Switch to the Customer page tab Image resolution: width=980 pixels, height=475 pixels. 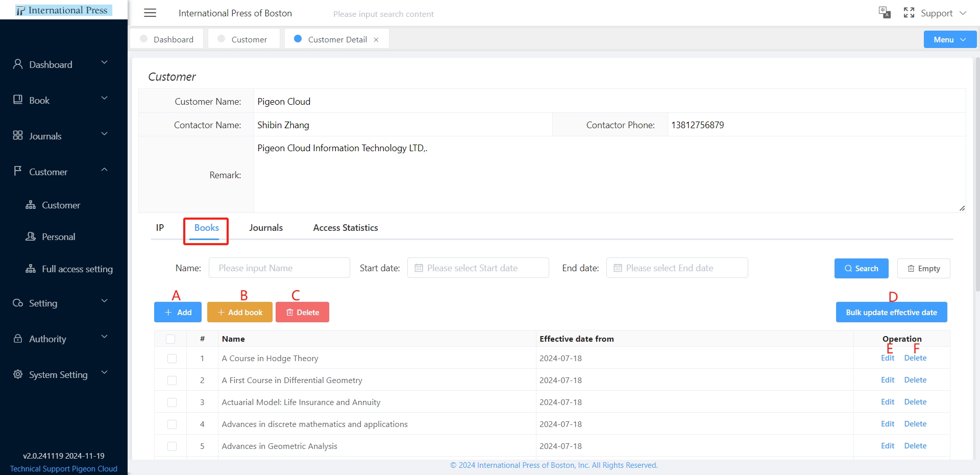(243, 39)
